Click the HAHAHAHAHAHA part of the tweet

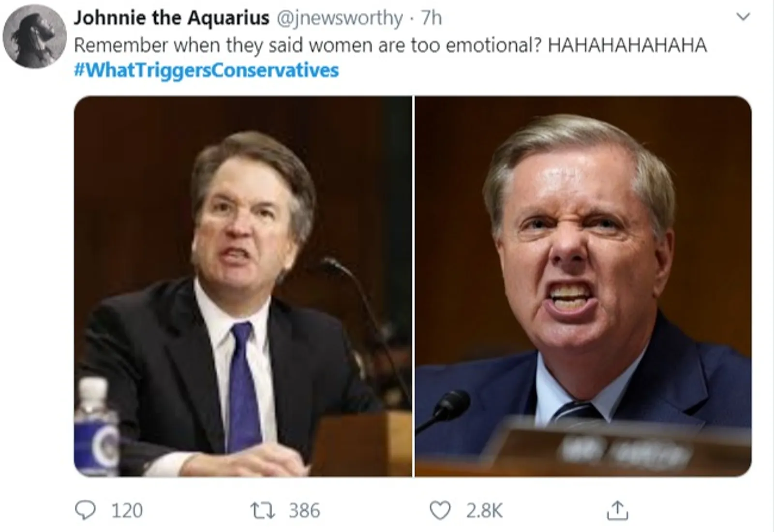pos(627,45)
